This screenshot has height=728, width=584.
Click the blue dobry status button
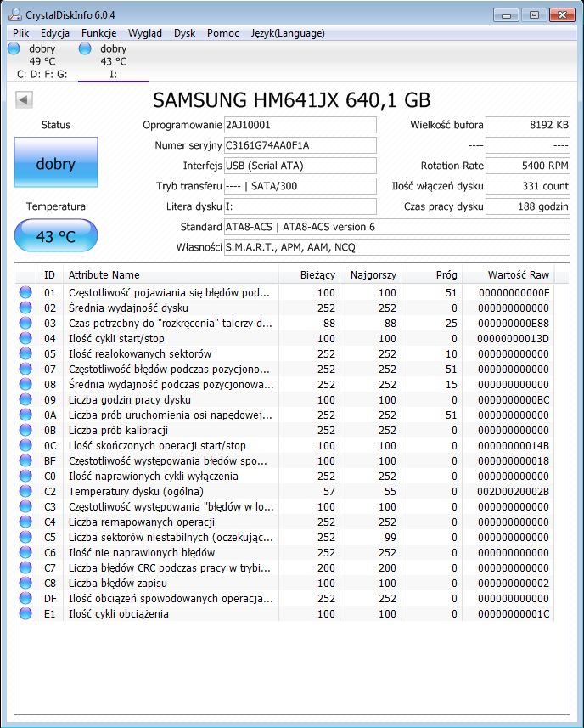56,162
